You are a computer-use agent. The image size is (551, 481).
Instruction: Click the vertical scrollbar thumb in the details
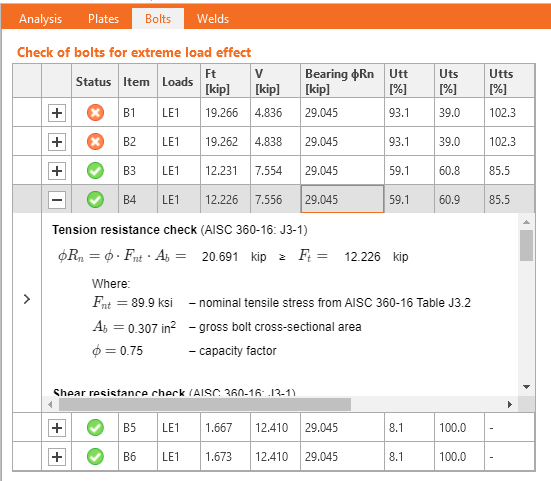click(526, 245)
